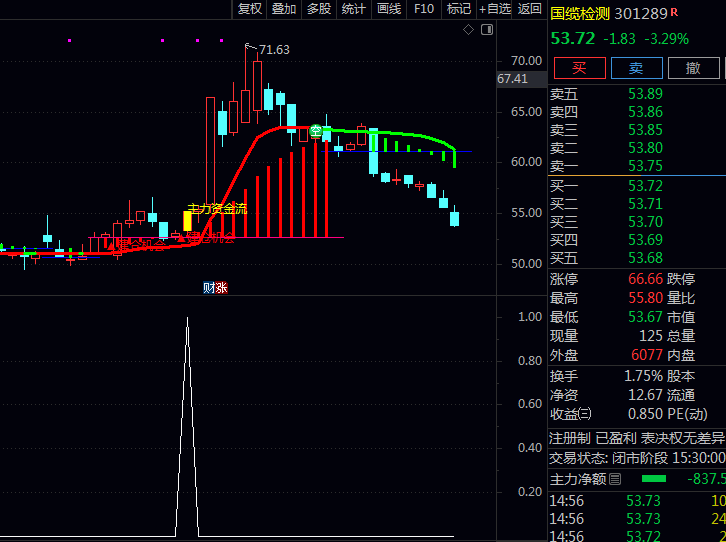
Task: Click the 最低 value 53.67
Action: coord(645,317)
